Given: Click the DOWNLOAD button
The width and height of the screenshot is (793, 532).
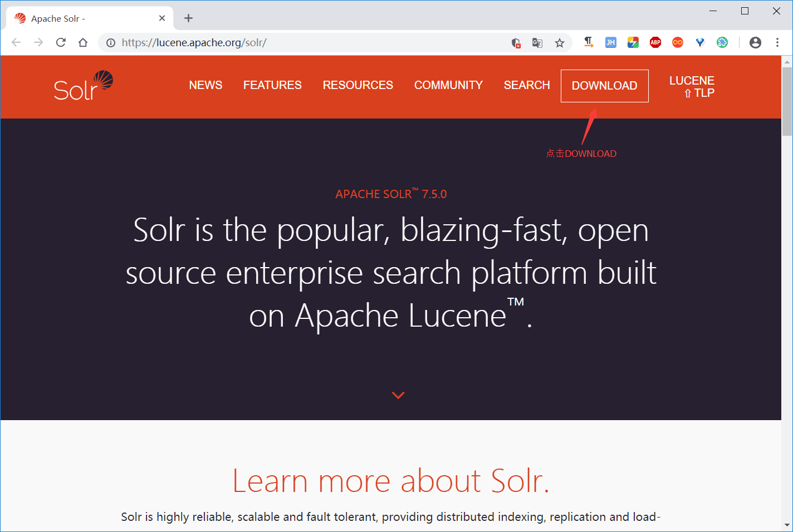Looking at the screenshot, I should point(604,86).
